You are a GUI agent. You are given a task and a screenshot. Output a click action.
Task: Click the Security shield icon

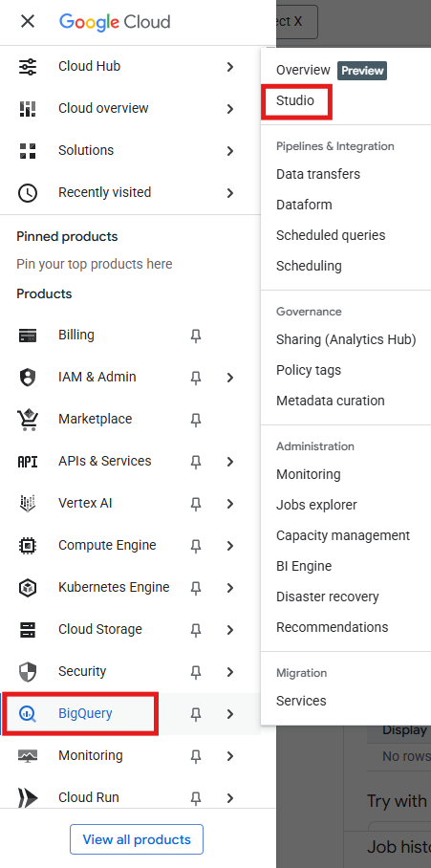point(27,671)
